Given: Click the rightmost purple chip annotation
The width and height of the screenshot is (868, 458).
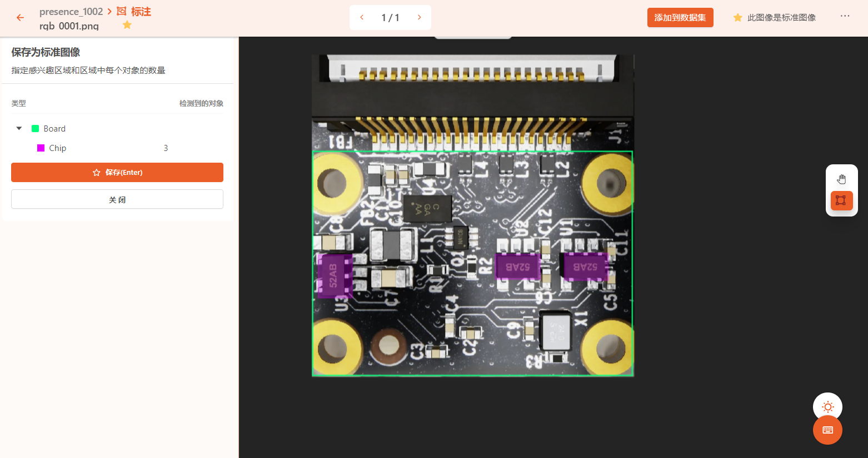Looking at the screenshot, I should pos(585,266).
